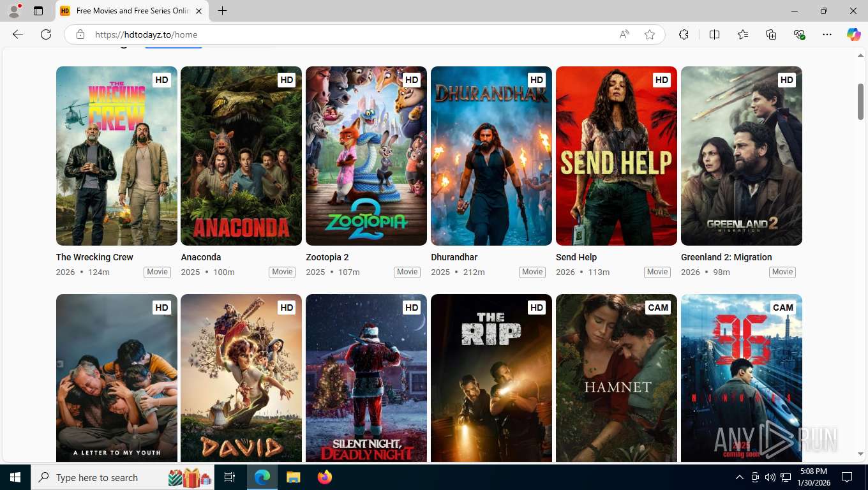This screenshot has height=490, width=868.
Task: Click the page vertical scrollbar thumb
Action: click(x=860, y=101)
